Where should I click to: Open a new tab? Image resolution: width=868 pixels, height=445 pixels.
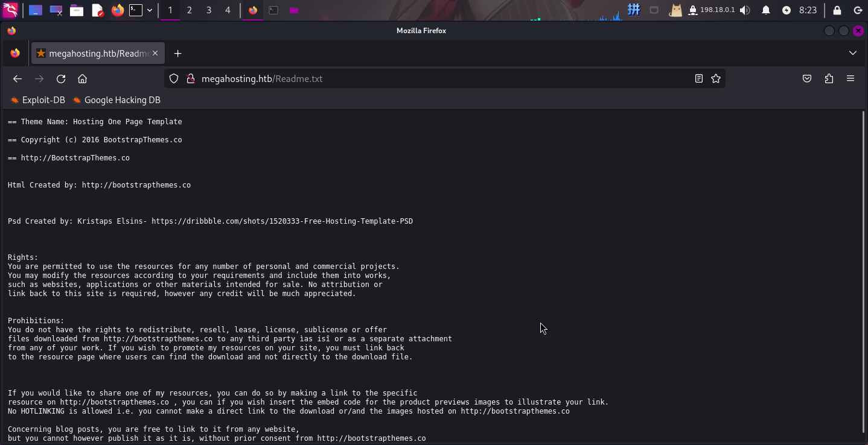177,53
